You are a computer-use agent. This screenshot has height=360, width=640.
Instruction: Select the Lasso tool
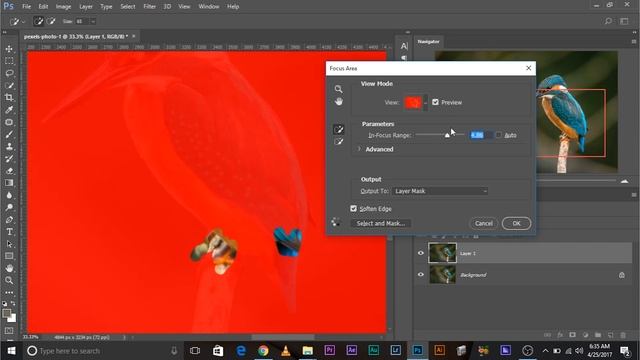9,73
